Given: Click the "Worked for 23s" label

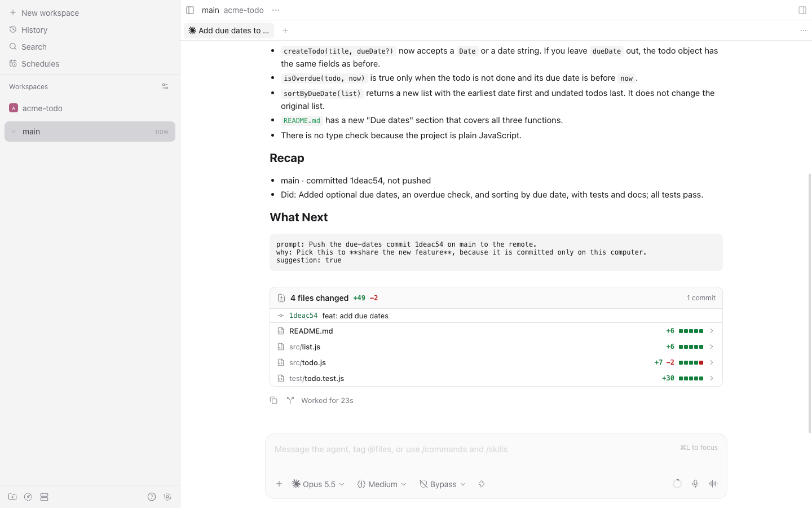Looking at the screenshot, I should (x=327, y=400).
